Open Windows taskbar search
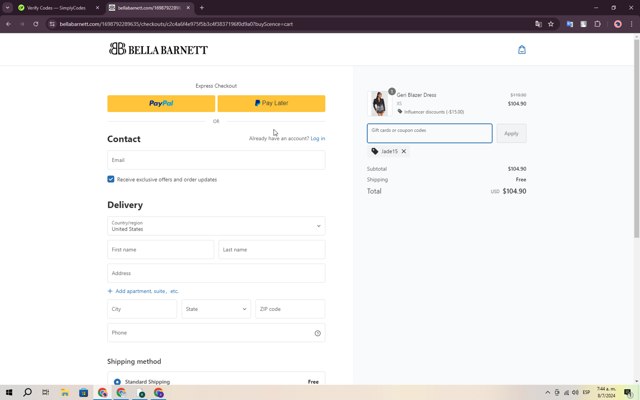The width and height of the screenshot is (640, 400). tap(27, 393)
